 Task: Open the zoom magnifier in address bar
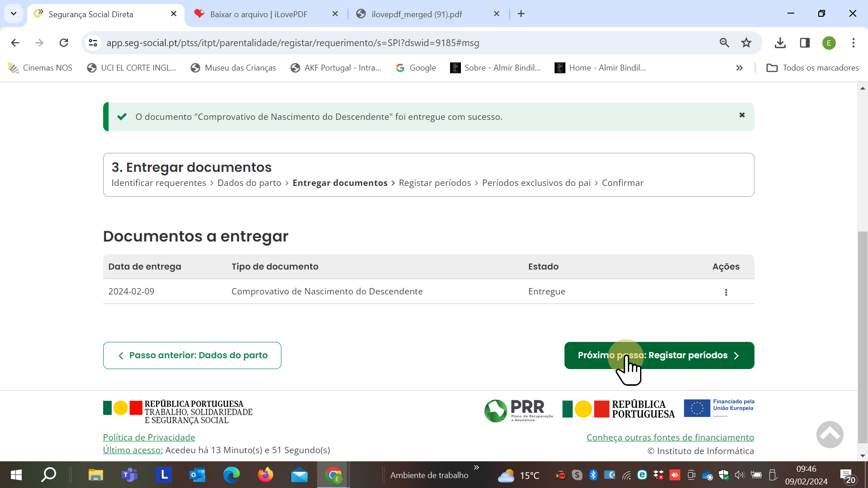[724, 43]
